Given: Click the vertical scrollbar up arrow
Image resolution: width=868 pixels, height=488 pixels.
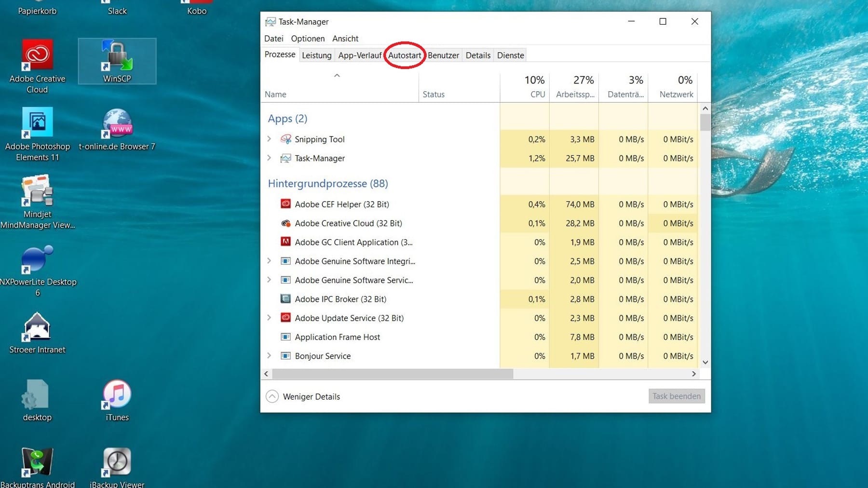Looking at the screenshot, I should (x=705, y=108).
